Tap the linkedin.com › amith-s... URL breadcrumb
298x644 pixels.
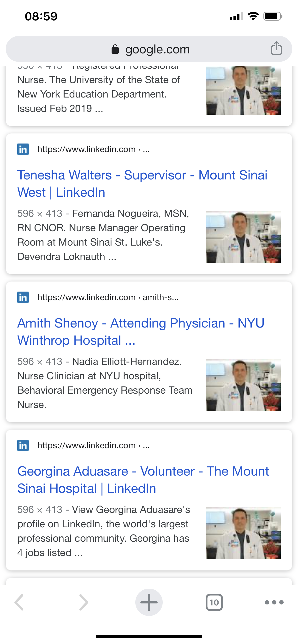tap(108, 297)
